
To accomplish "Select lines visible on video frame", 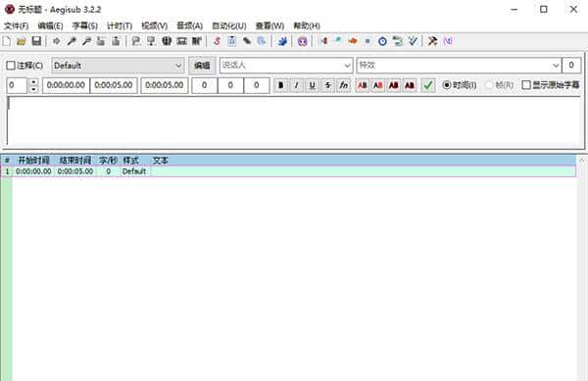I will click(167, 41).
